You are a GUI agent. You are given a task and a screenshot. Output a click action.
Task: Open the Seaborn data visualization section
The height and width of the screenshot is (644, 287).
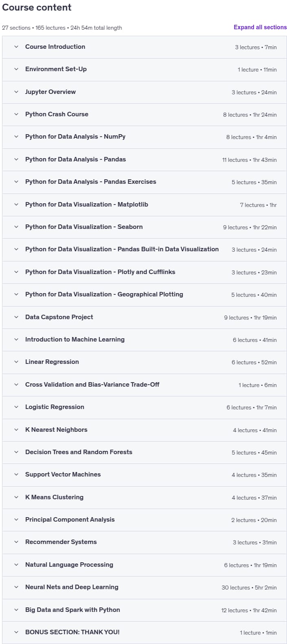click(x=145, y=227)
